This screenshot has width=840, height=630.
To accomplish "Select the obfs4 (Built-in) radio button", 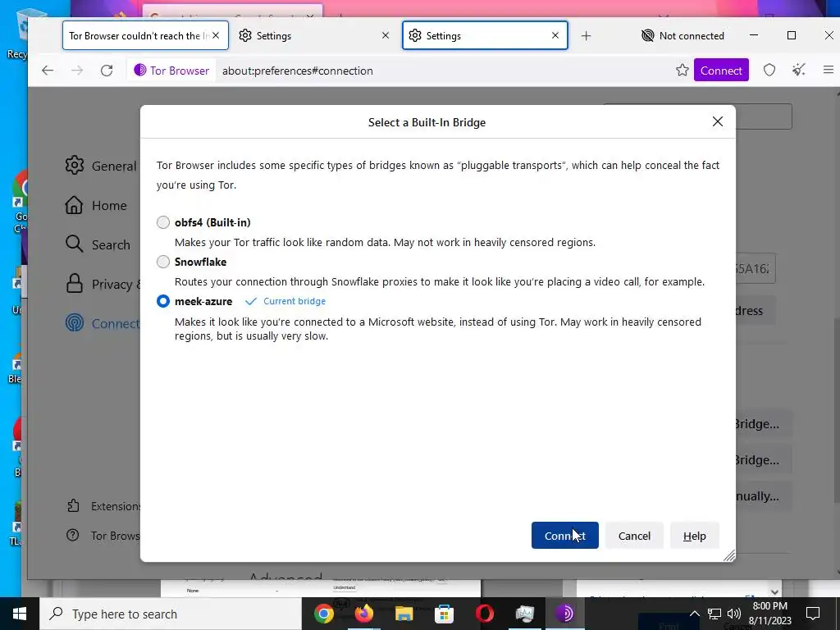I will tap(163, 222).
